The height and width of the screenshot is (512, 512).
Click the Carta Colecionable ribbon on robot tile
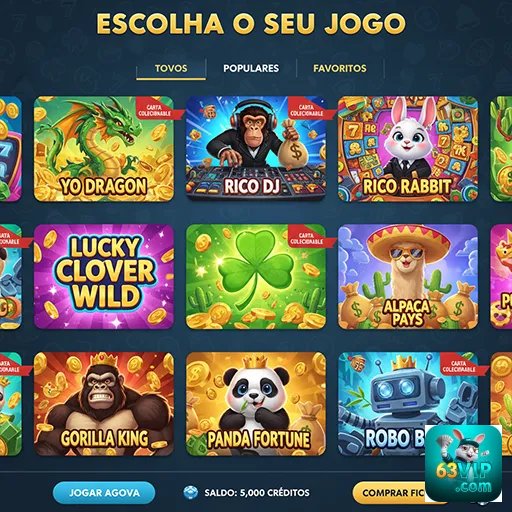click(461, 366)
